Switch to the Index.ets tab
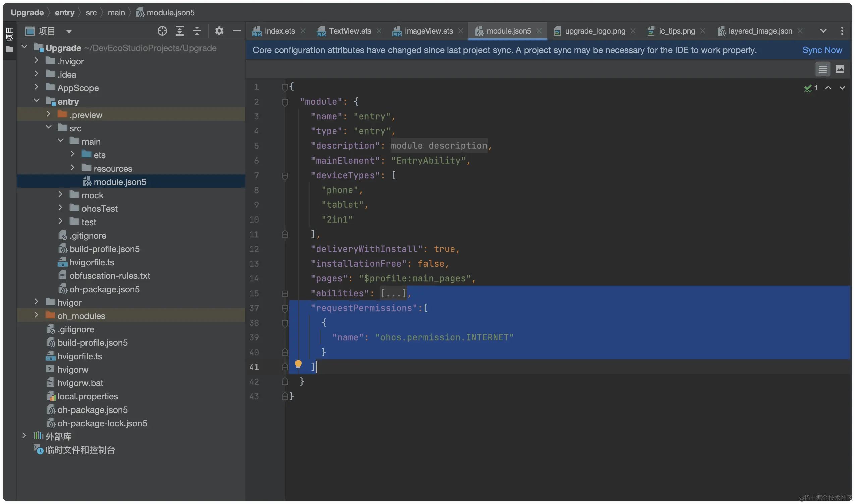 pos(279,31)
